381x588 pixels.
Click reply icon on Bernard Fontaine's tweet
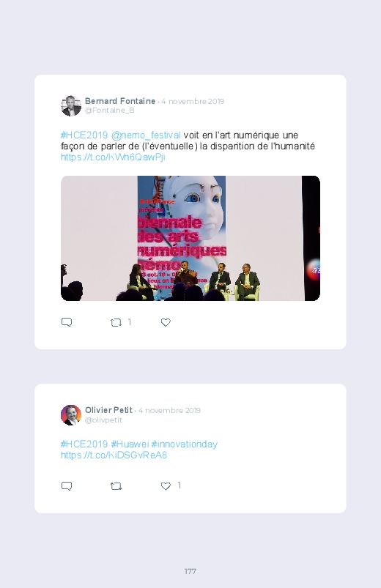click(67, 322)
